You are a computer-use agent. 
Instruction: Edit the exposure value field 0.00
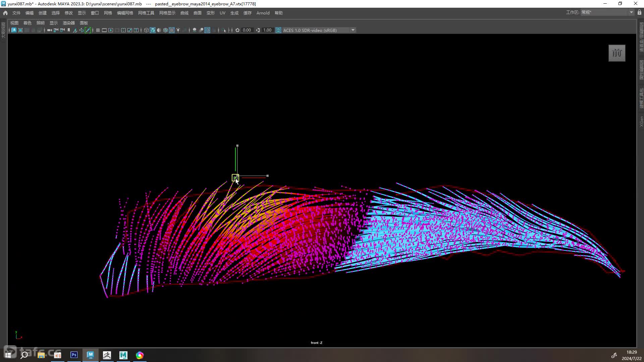pos(247,30)
